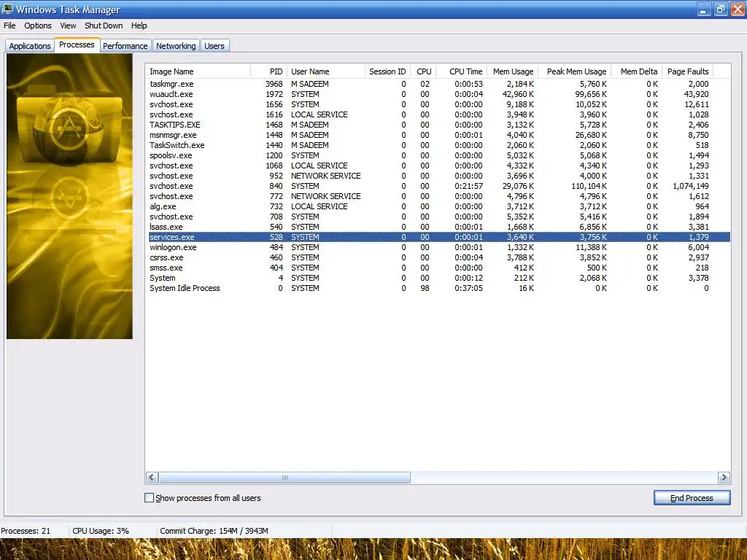Open the Help menu
The image size is (747, 560).
click(139, 26)
